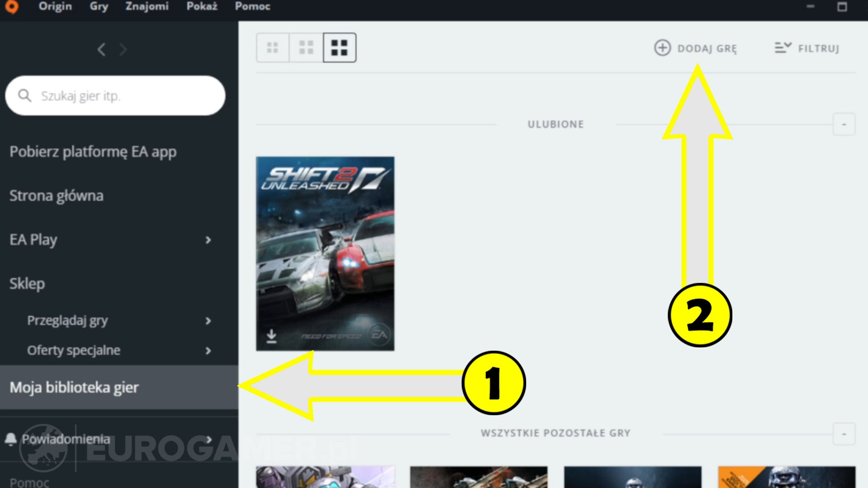
Task: Open Pobierz platformę EA app
Action: coord(93,152)
